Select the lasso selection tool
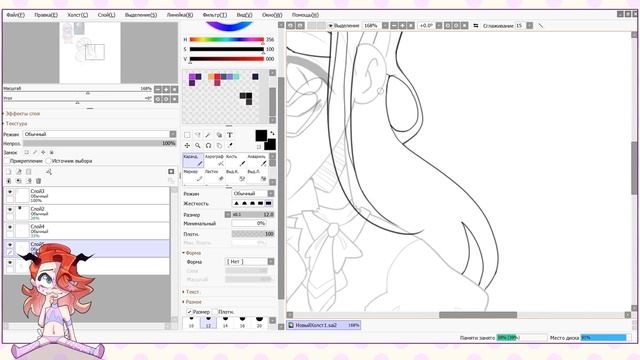This screenshot has height=360, width=640. (198, 135)
